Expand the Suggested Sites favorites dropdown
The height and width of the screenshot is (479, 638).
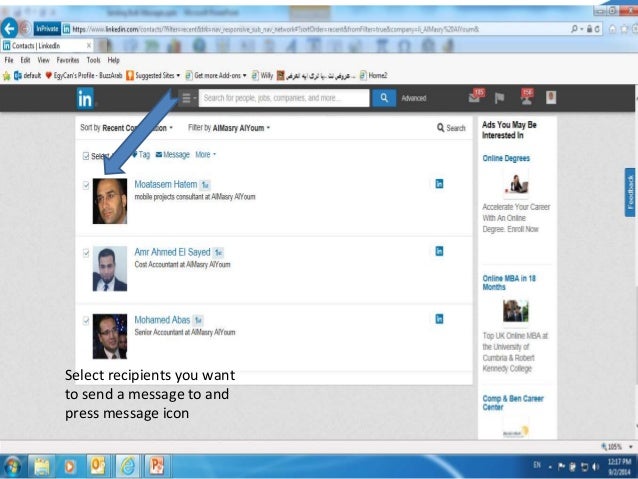pos(178,76)
